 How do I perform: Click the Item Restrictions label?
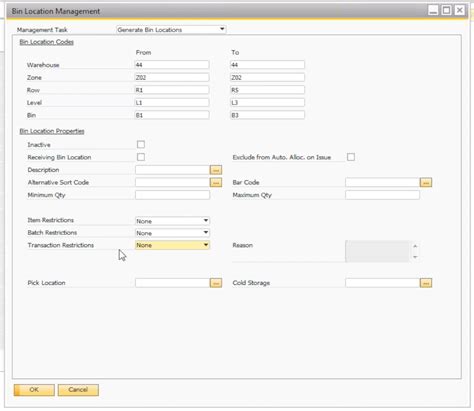coord(51,220)
